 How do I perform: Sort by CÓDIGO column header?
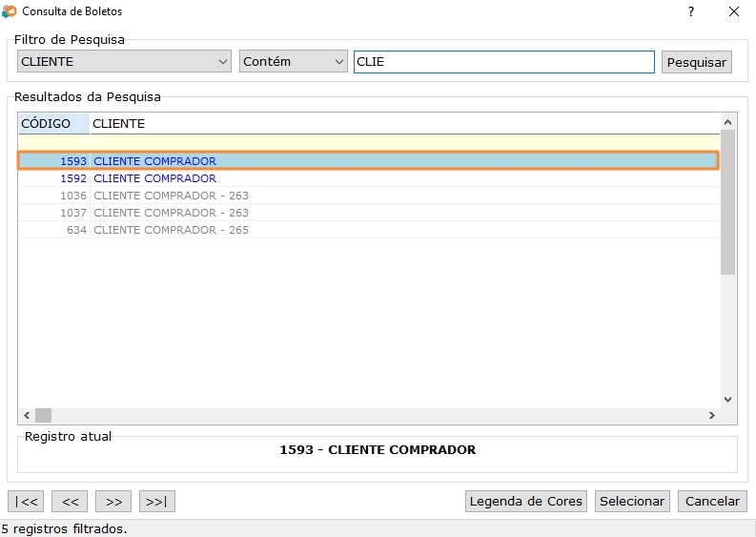point(53,123)
